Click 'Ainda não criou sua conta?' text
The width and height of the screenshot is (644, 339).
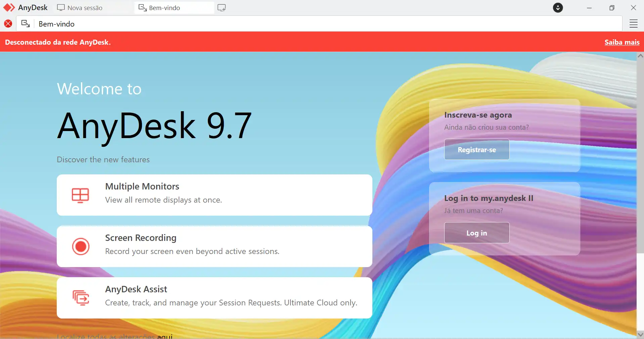pyautogui.click(x=486, y=127)
